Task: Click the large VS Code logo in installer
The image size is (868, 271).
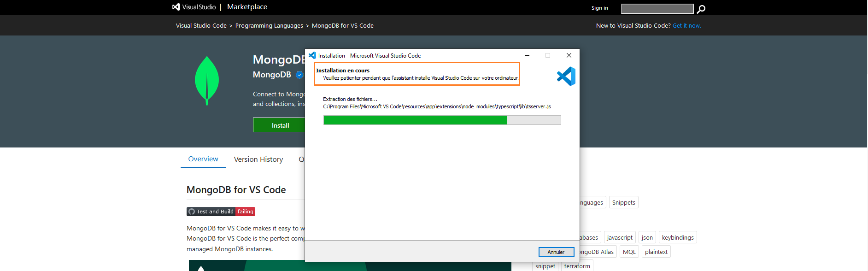Action: pos(566,77)
